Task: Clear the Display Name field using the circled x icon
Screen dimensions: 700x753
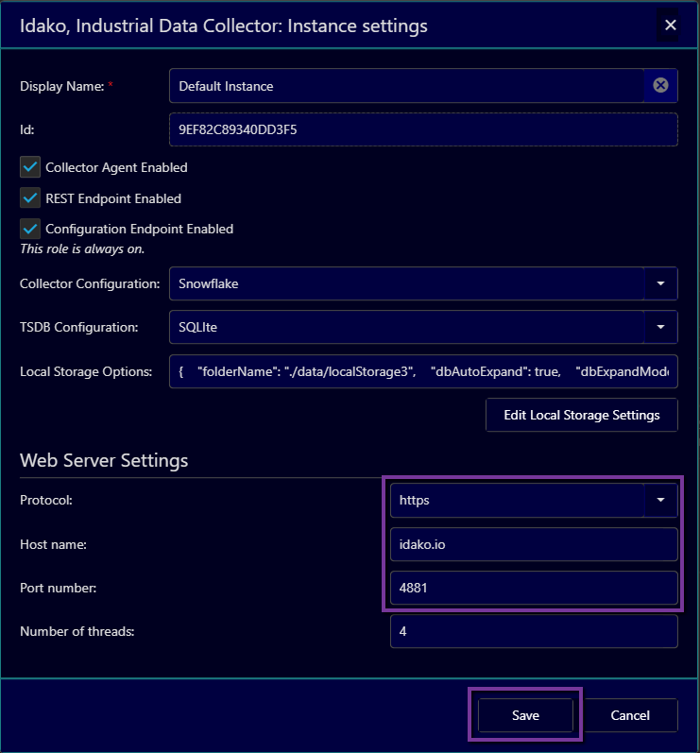Action: [x=660, y=86]
